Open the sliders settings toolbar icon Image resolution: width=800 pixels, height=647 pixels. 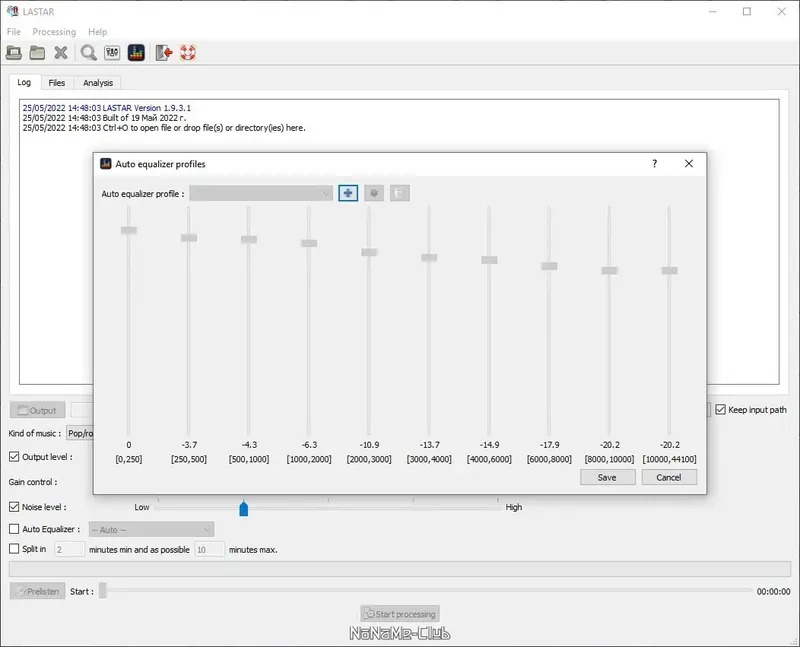(112, 53)
